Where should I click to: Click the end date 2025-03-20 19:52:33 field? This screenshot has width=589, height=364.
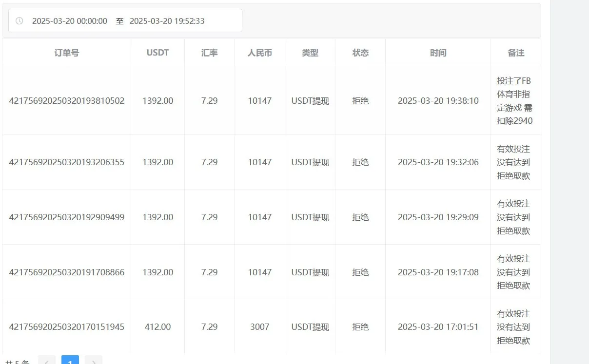click(167, 21)
